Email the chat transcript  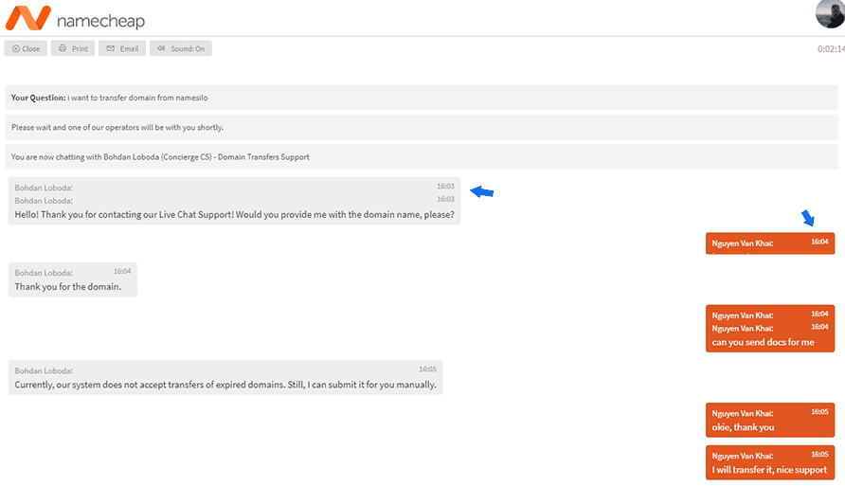(122, 48)
